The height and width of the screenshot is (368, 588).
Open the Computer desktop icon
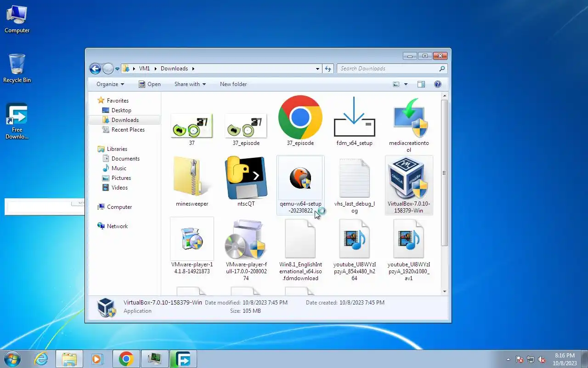pos(17,19)
